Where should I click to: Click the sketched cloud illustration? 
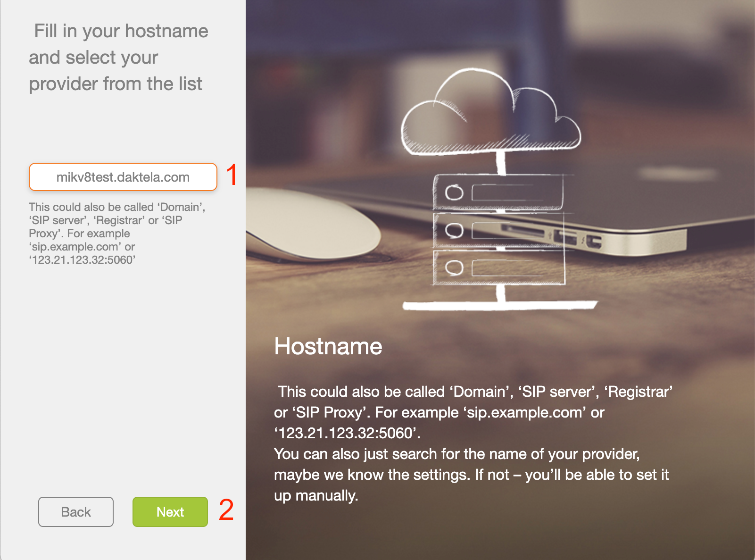[490, 118]
